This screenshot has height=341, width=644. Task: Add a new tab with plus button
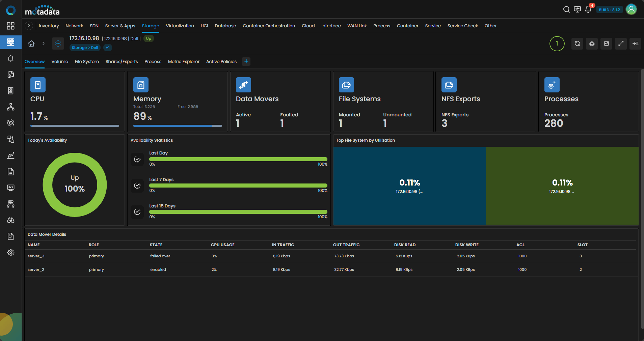coord(246,61)
